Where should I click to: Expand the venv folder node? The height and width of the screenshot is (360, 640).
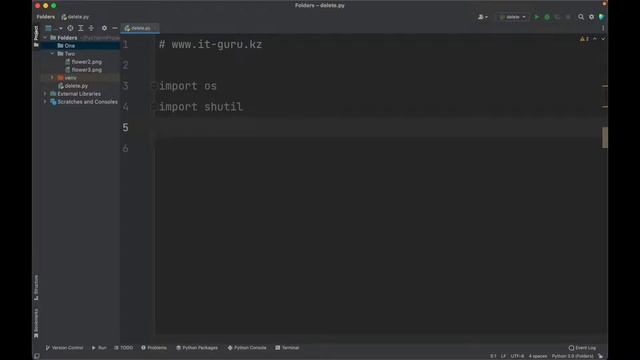[52, 78]
